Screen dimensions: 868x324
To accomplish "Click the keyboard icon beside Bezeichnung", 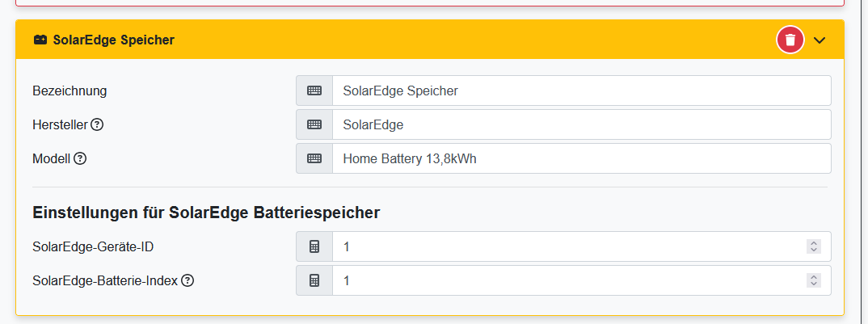I will tap(314, 90).
